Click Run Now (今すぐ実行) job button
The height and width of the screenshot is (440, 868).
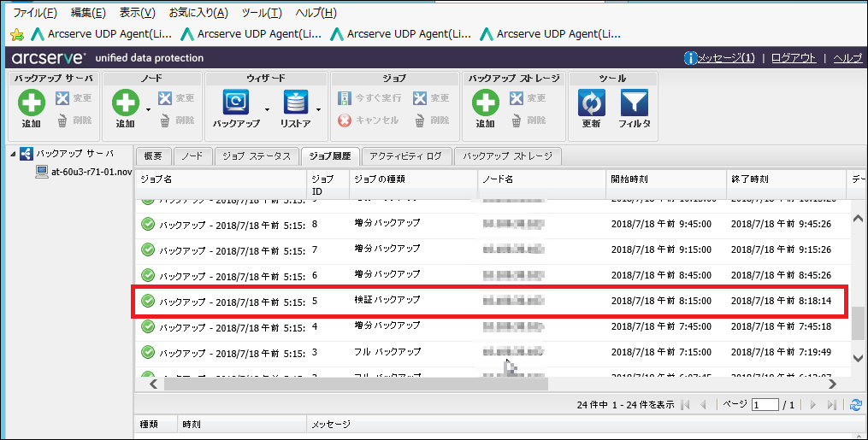point(369,98)
